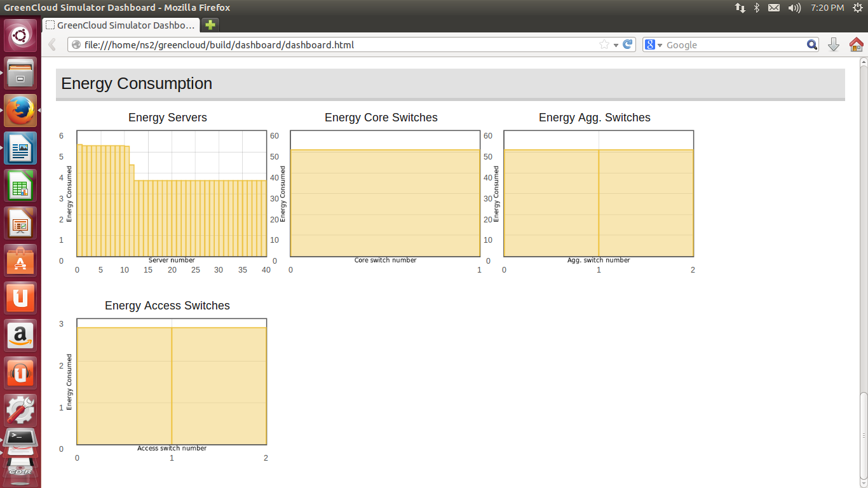Open the 7:20 PM clock menu

827,8
